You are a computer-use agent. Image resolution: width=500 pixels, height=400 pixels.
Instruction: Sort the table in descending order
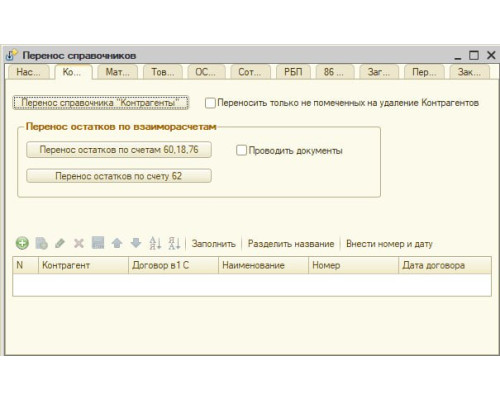174,243
